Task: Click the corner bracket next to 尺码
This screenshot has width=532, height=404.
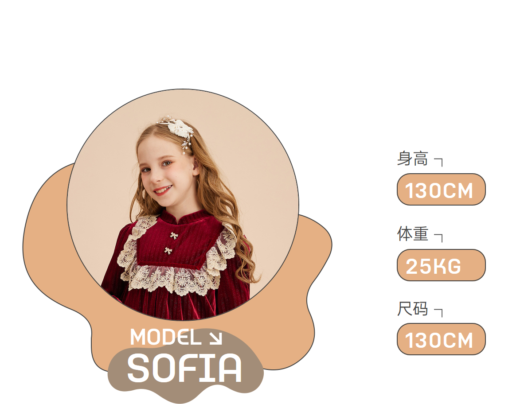Action: tap(438, 312)
